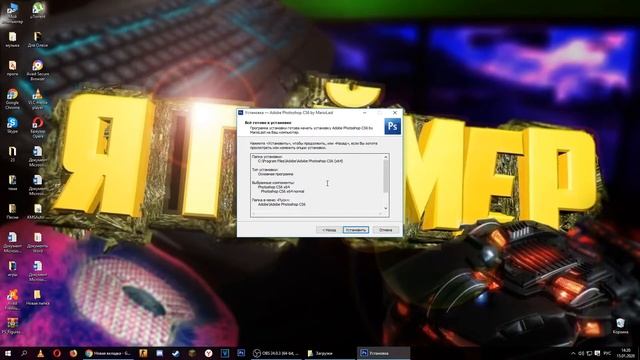Click the installer title bar icon
Viewport: 640px width, 360px height.
click(241, 112)
